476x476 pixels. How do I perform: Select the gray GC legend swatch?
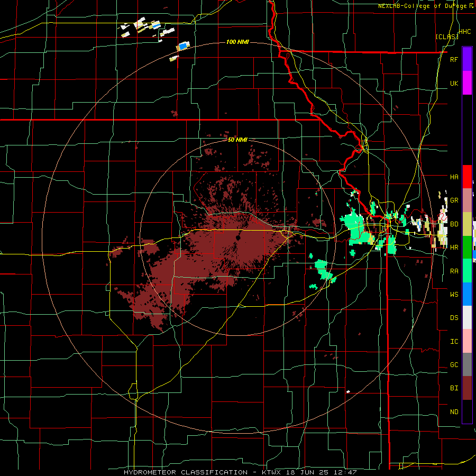(467, 364)
